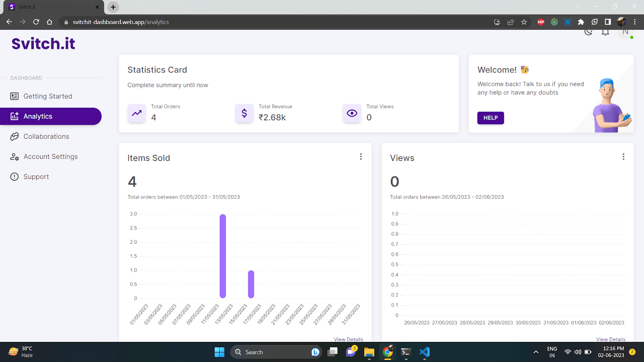Toggle dark mode moon icon
The image size is (644, 362).
(588, 32)
